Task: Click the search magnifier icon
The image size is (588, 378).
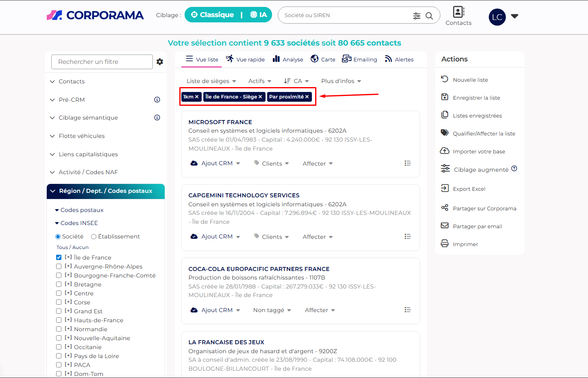Action: click(429, 16)
